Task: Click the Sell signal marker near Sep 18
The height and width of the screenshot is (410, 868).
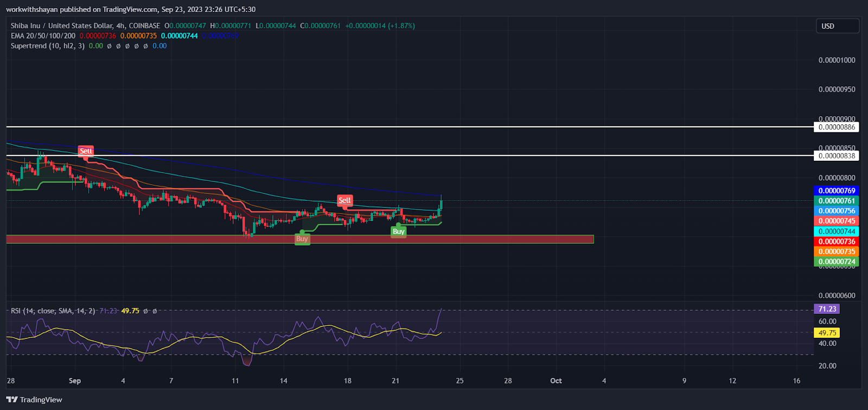Action: coord(344,200)
